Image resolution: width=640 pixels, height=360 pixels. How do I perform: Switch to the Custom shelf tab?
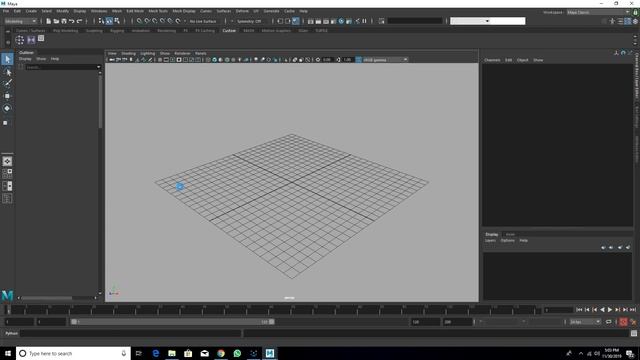point(229,30)
